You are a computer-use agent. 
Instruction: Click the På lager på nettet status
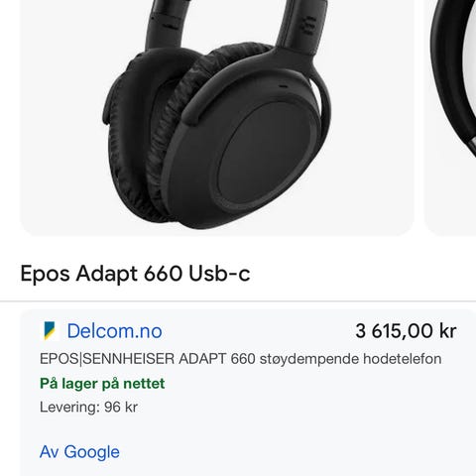point(102,384)
